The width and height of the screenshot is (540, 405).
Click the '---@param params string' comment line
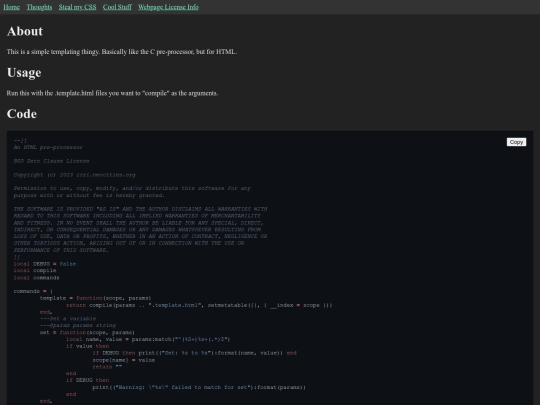pos(78,325)
